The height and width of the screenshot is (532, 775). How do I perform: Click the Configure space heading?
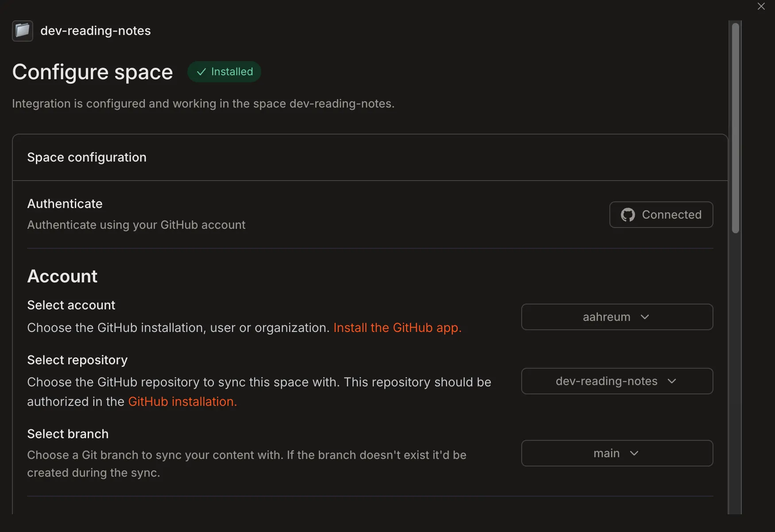tap(93, 72)
